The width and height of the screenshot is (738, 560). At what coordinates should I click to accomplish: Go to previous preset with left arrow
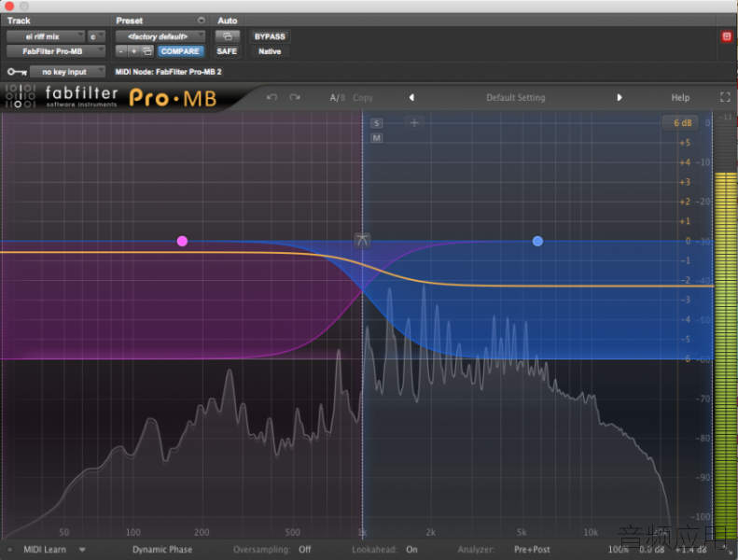coord(411,97)
